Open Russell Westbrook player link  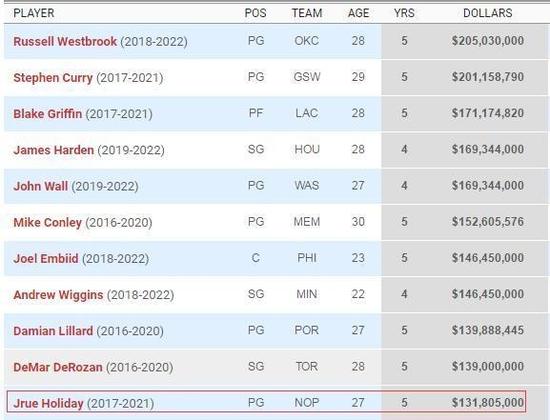click(65, 41)
